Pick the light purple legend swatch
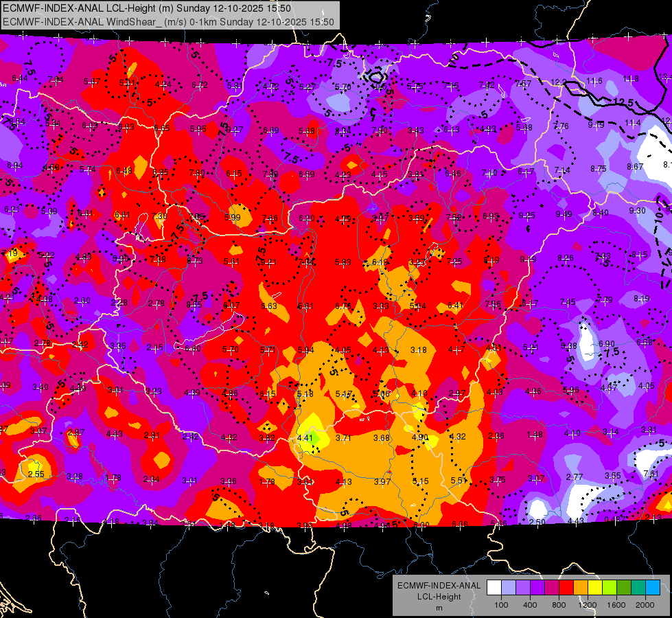Image resolution: width=672 pixels, height=618 pixels. point(523,588)
